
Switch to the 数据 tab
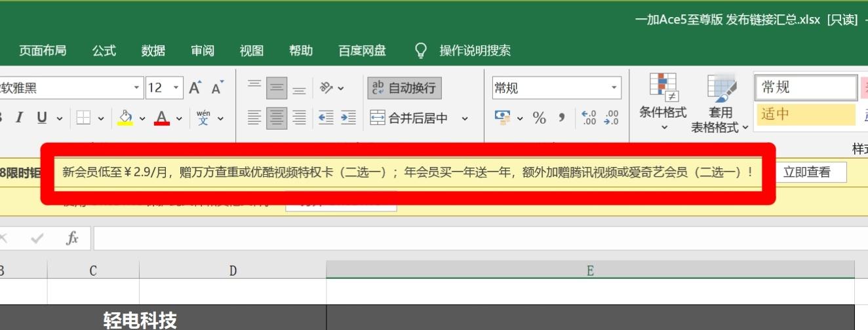coord(153,50)
